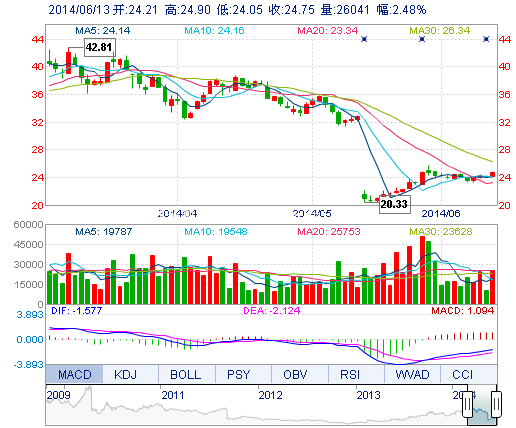Click the rightmost star marker icon

click(x=486, y=39)
